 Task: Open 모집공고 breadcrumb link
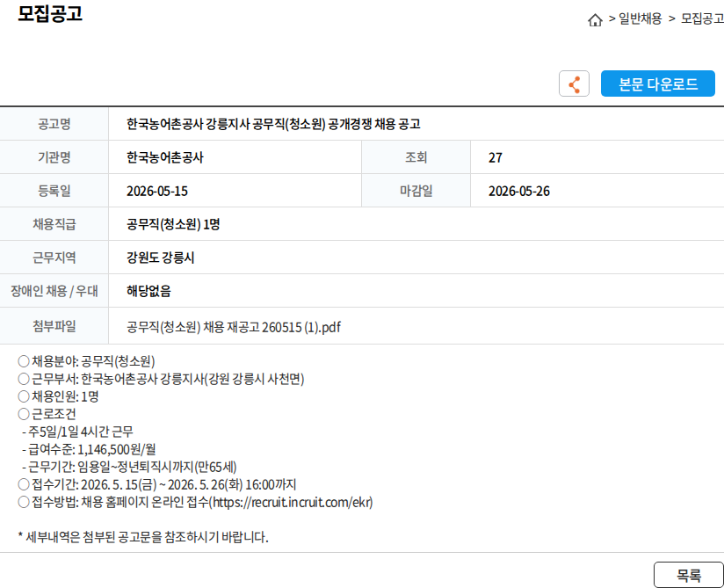click(702, 18)
